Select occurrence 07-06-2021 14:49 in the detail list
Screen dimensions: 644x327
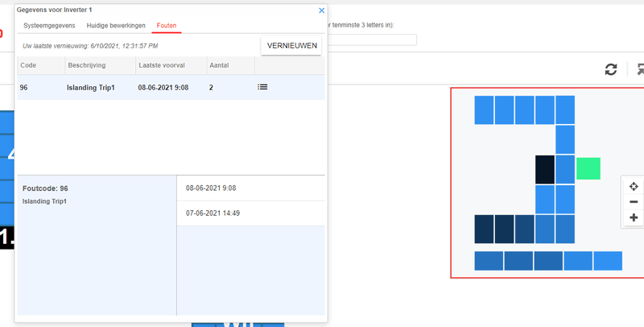click(250, 213)
